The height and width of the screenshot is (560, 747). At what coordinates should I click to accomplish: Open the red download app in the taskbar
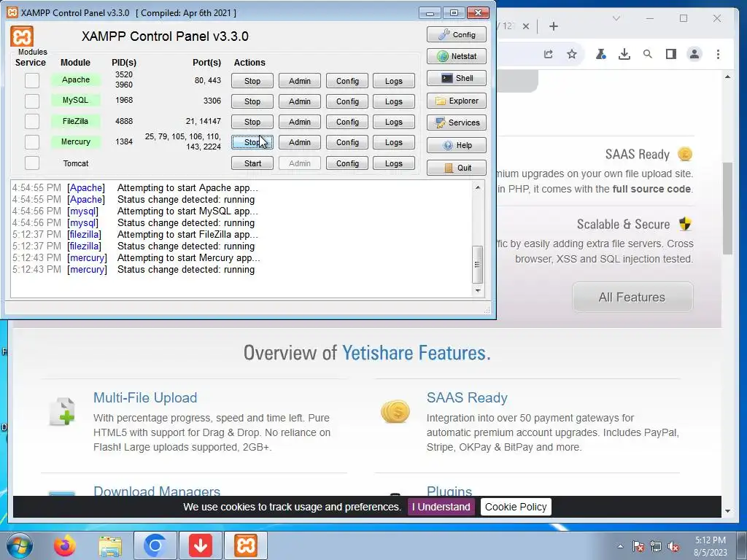pyautogui.click(x=201, y=545)
